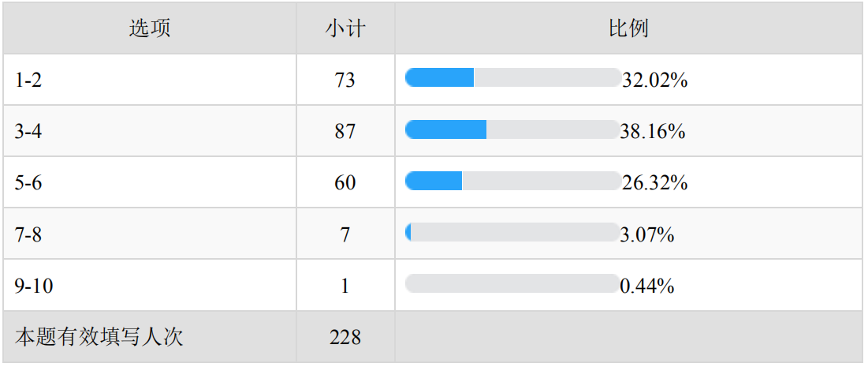The height and width of the screenshot is (367, 868).
Task: Click the 0.44% percentage text
Action: [647, 286]
